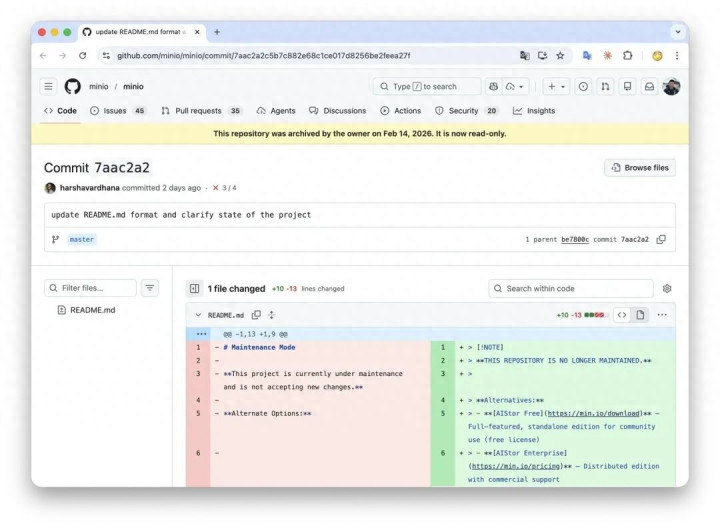Viewport: 720px width, 528px height.
Task: Collapse the README.md file diff
Action: (x=198, y=315)
